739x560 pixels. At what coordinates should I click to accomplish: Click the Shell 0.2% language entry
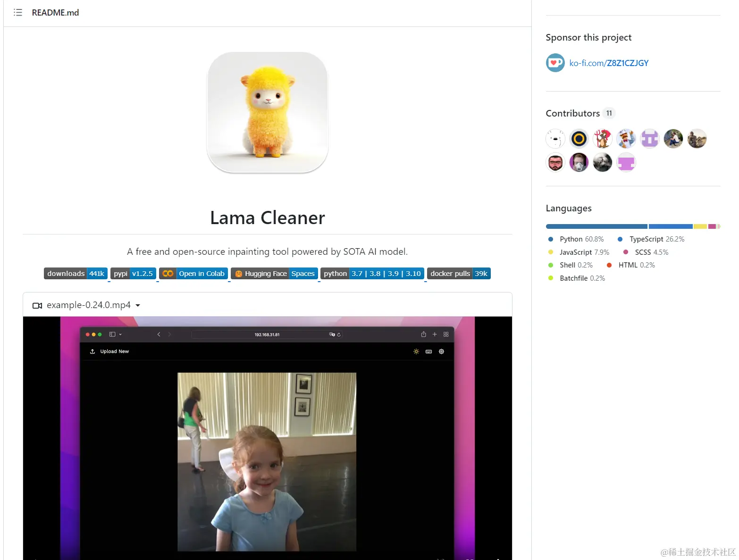coord(571,265)
